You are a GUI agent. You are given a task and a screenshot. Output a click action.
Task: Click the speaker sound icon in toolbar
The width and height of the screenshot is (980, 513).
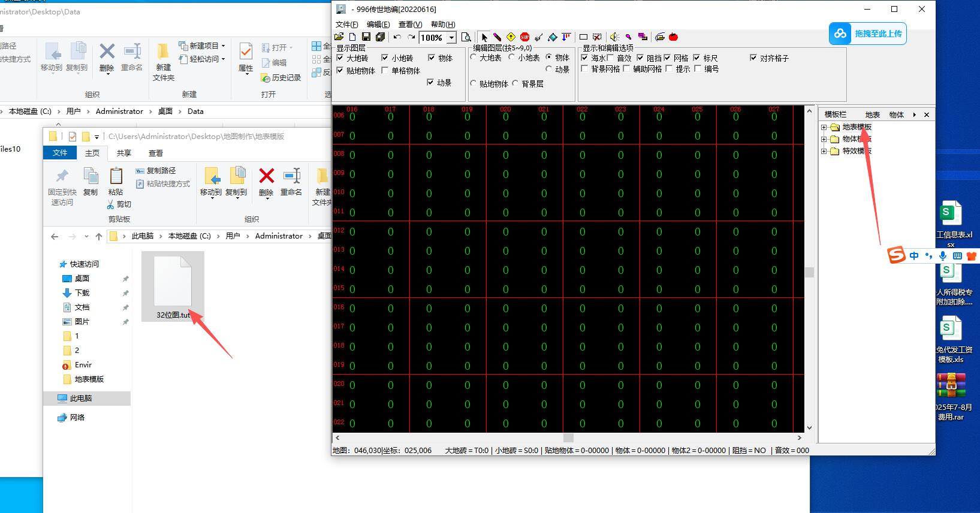[614, 37]
